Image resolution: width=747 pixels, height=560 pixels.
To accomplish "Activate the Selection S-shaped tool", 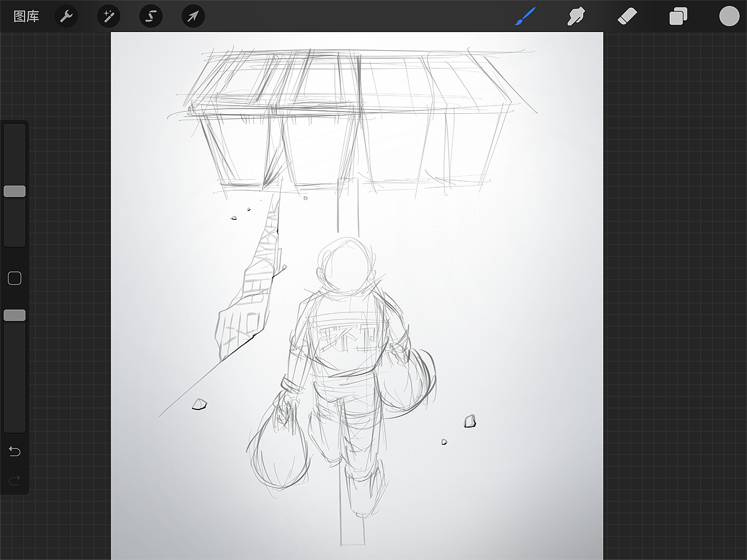I will click(151, 16).
